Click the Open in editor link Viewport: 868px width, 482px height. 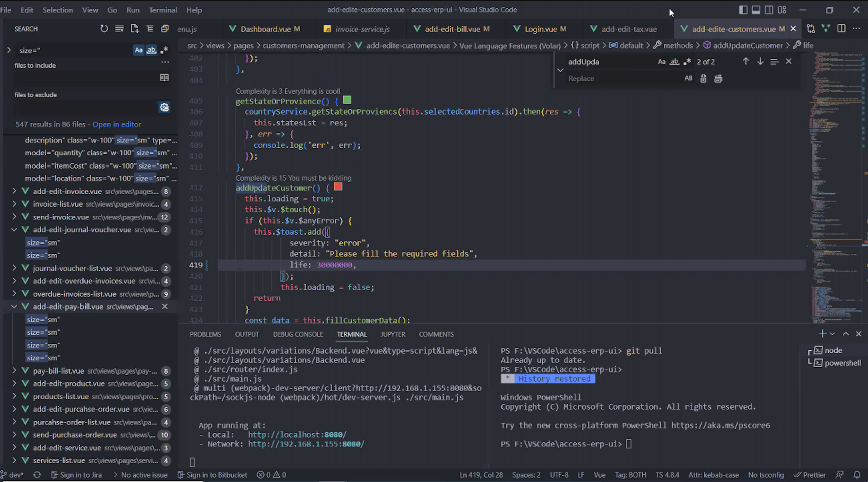(x=117, y=124)
